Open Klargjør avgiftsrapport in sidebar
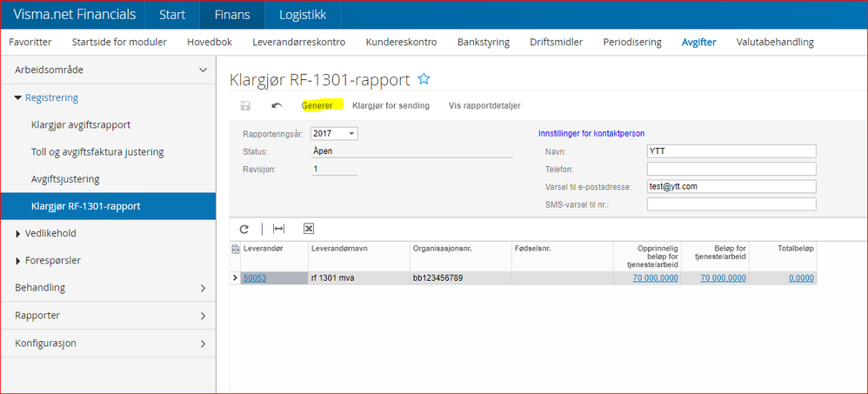Screen dimensions: 868x394 [81, 124]
